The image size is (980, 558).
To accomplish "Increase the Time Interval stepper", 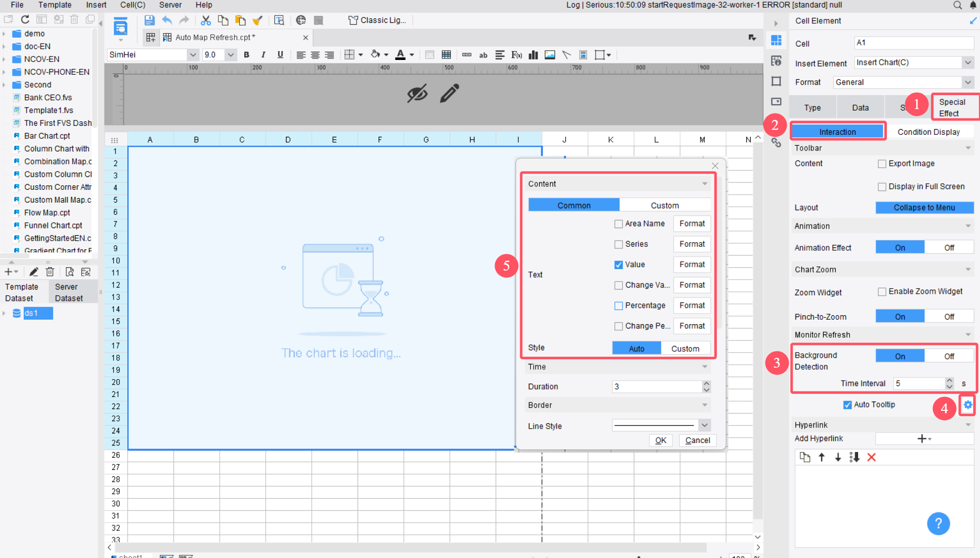I will point(949,381).
